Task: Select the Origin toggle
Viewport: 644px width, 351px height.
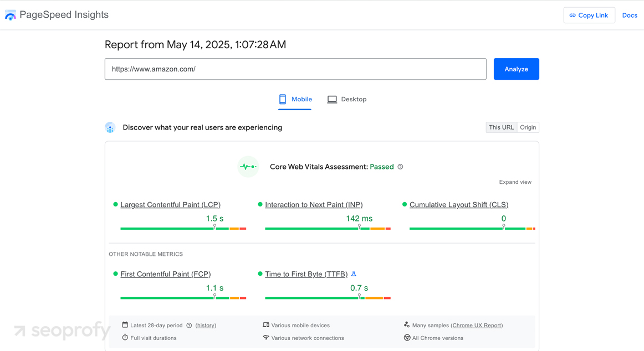Action: point(528,127)
